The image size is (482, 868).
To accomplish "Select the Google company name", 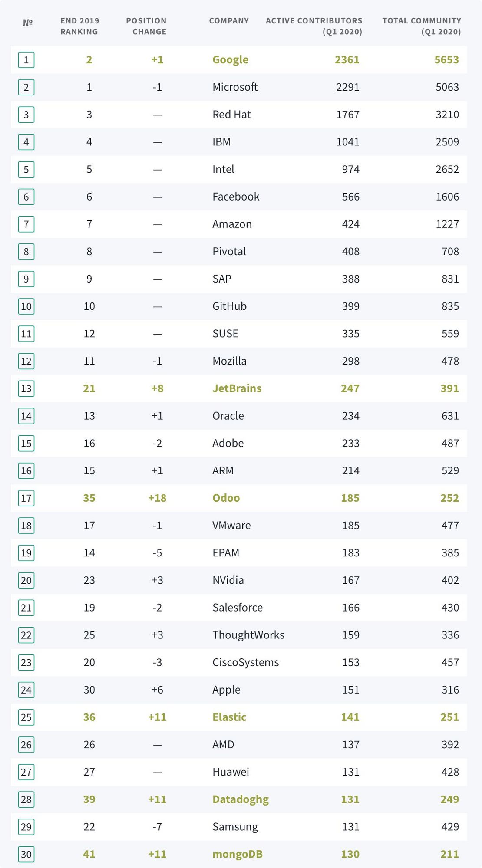I will click(x=230, y=60).
